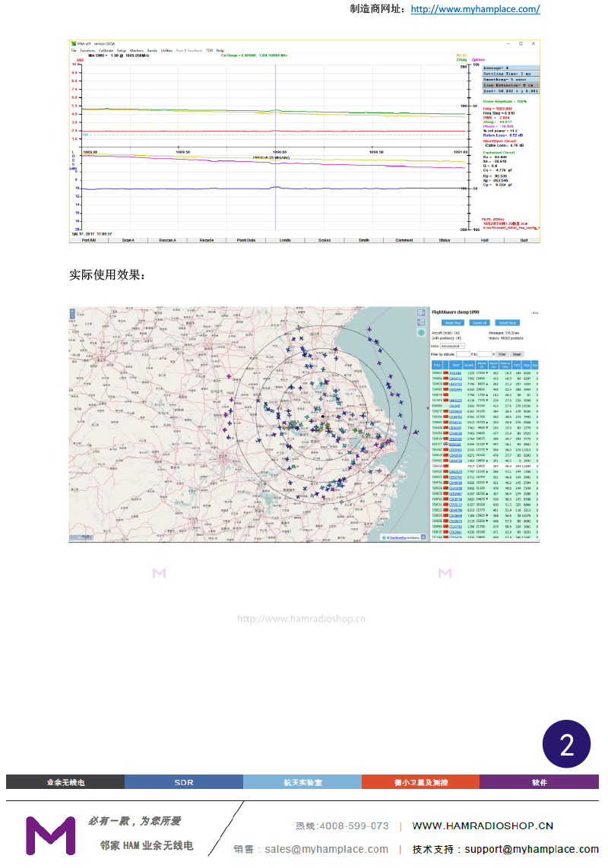Click the Quit button in VNA
The width and height of the screenshot is (608, 868).
524,240
